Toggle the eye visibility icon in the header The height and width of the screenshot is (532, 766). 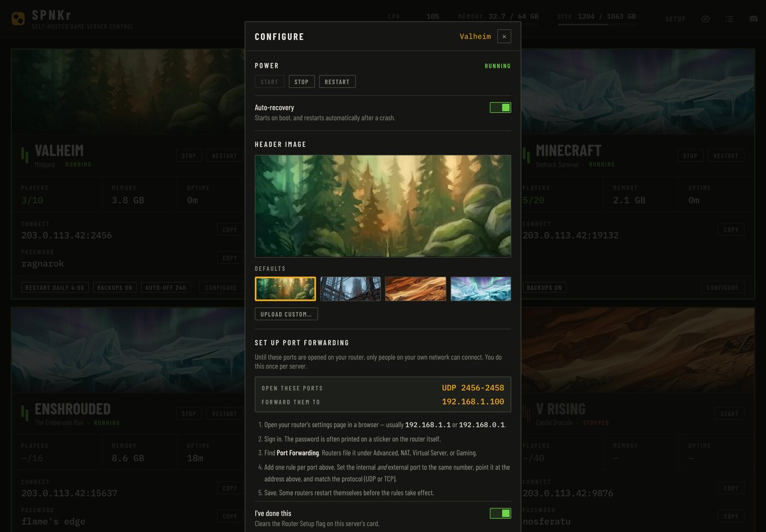pyautogui.click(x=705, y=19)
